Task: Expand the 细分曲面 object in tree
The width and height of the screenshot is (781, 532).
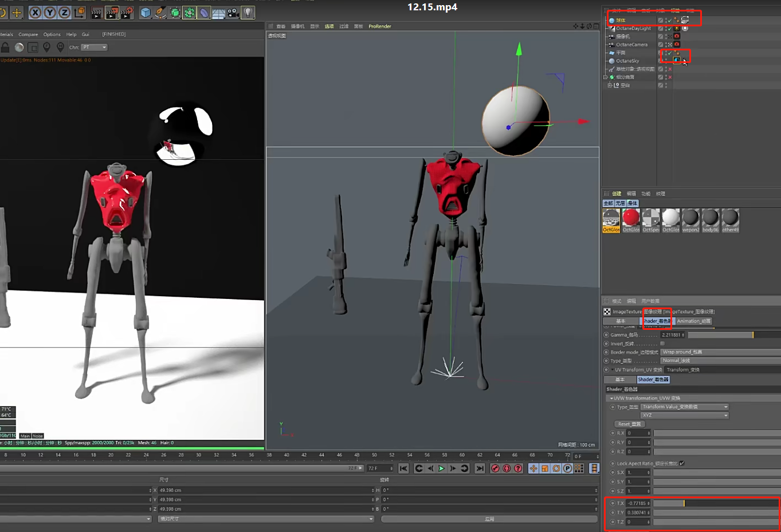Action: point(605,77)
